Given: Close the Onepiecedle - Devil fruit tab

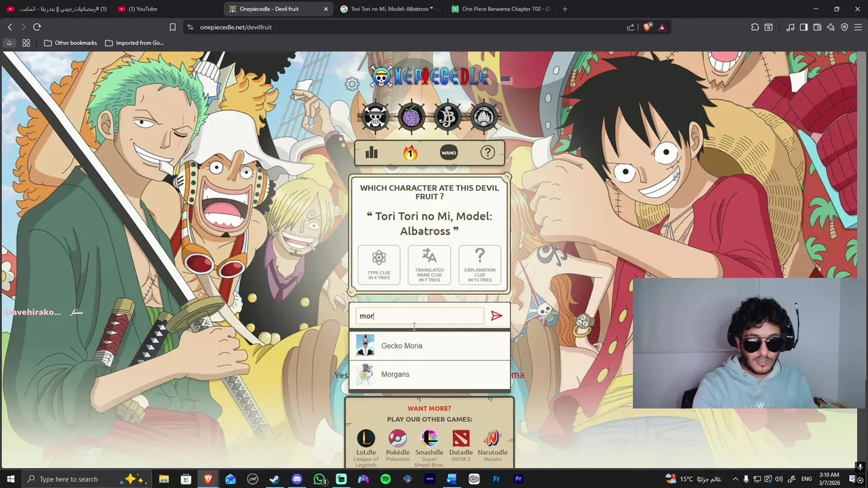Looking at the screenshot, I should pyautogui.click(x=325, y=9).
